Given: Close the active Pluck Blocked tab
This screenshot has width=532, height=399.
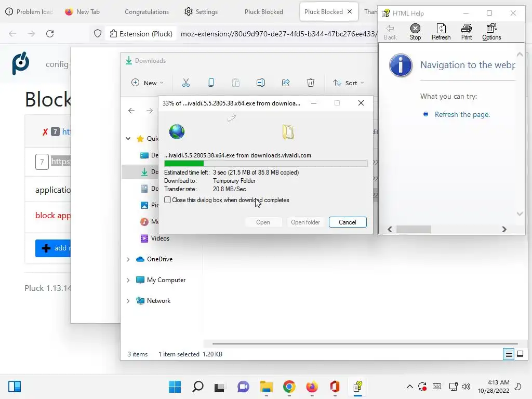Looking at the screenshot, I should click(350, 11).
